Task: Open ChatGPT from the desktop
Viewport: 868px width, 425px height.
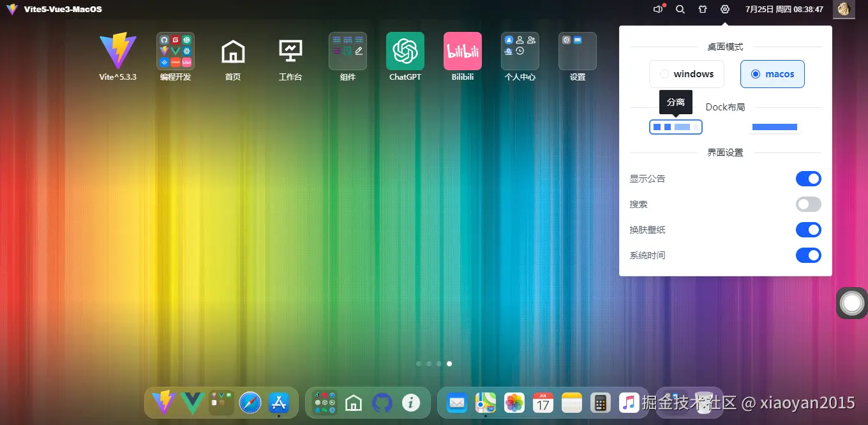Action: pos(405,51)
